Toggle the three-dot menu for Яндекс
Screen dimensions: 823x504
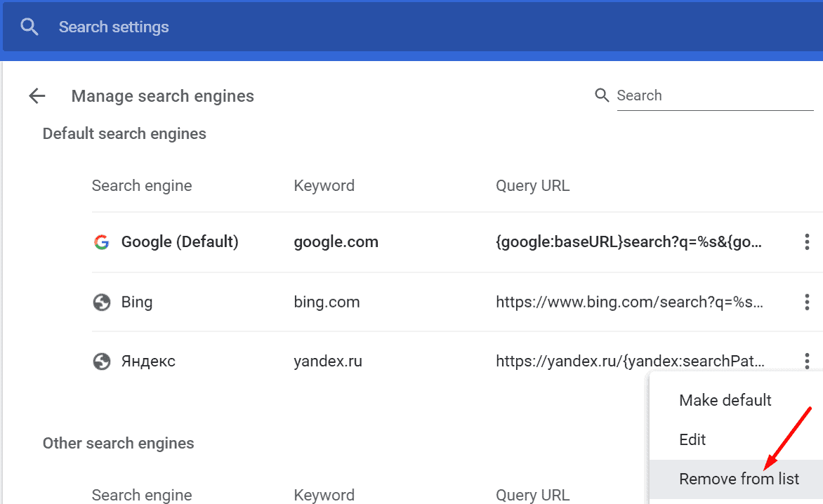(x=807, y=361)
